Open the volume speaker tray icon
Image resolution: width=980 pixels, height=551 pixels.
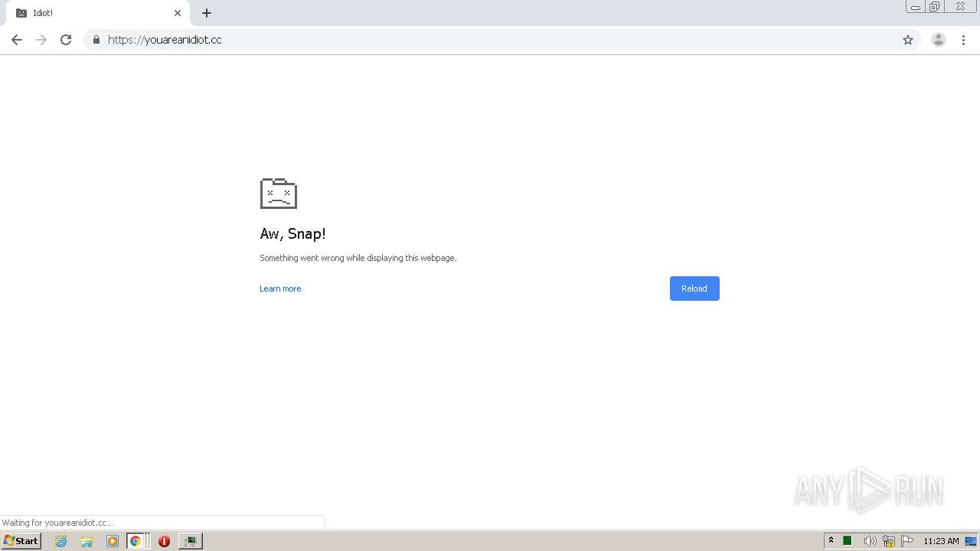pos(870,541)
